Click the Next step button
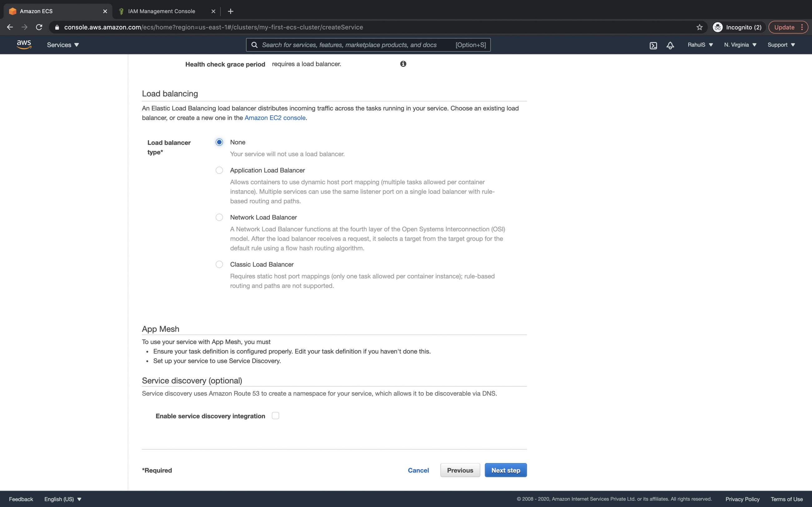Viewport: 812px width, 507px height. coord(505,470)
